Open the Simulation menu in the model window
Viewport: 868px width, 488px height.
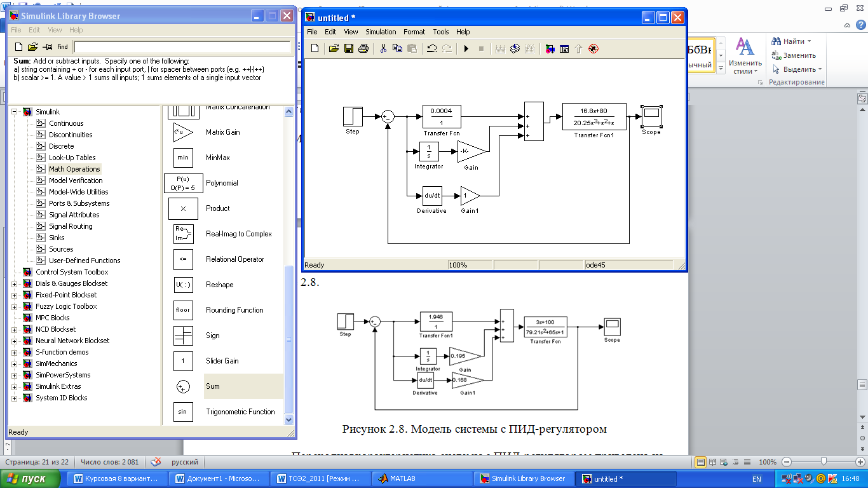pos(381,32)
